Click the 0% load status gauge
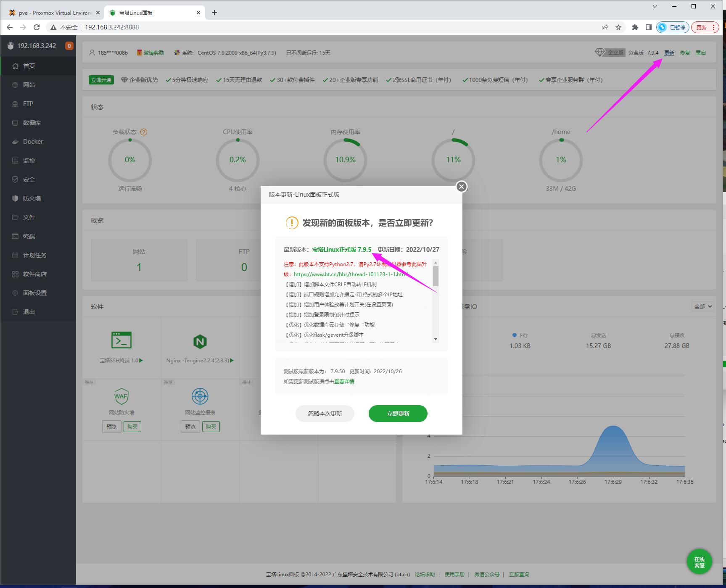This screenshot has height=588, width=726. 130,160
